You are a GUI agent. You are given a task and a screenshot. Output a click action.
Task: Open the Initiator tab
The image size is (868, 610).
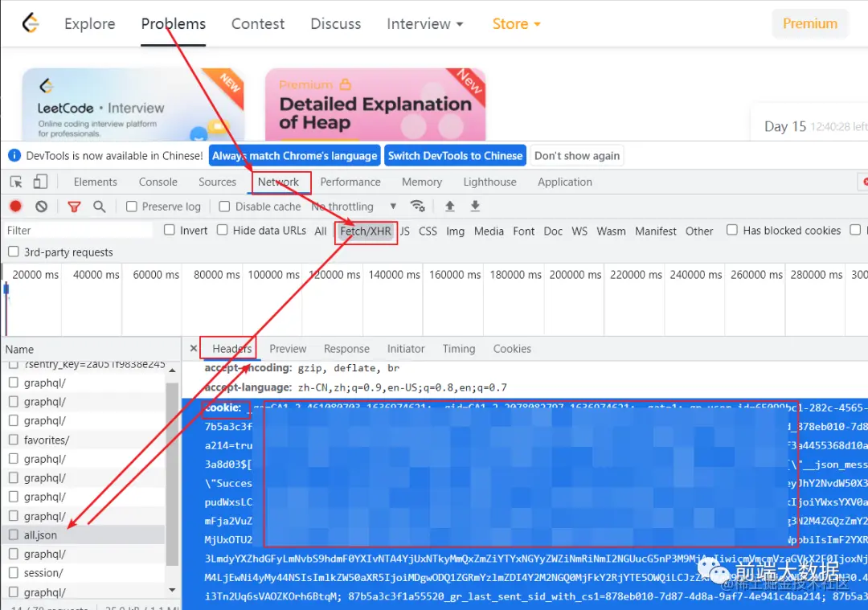pyautogui.click(x=405, y=349)
